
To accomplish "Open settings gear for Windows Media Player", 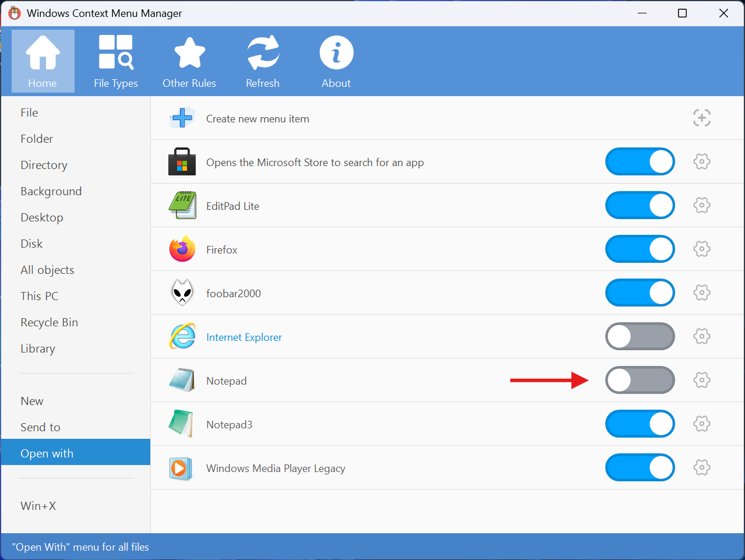I will [x=702, y=467].
